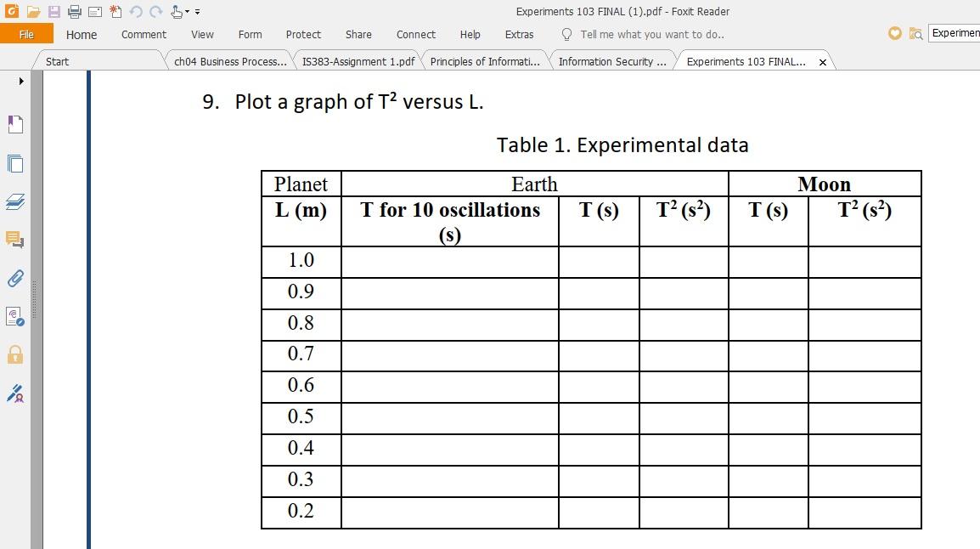Image resolution: width=980 pixels, height=549 pixels.
Task: Click the navigation panel splitter handle
Action: point(34,300)
